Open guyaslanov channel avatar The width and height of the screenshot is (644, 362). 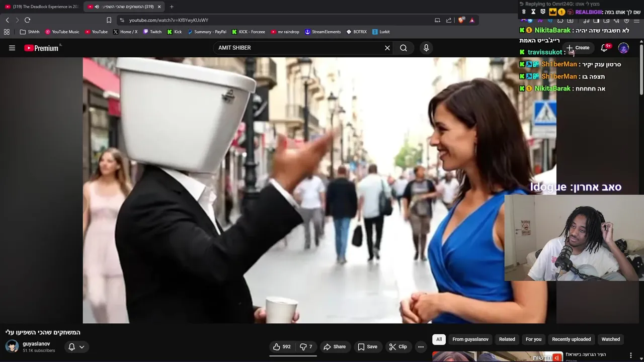[12, 346]
